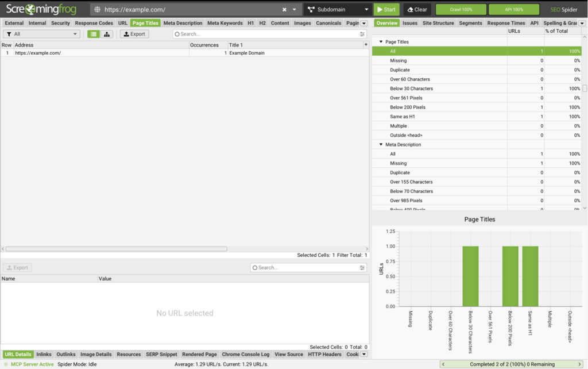
Task: Click the lower pane search field
Action: 305,268
